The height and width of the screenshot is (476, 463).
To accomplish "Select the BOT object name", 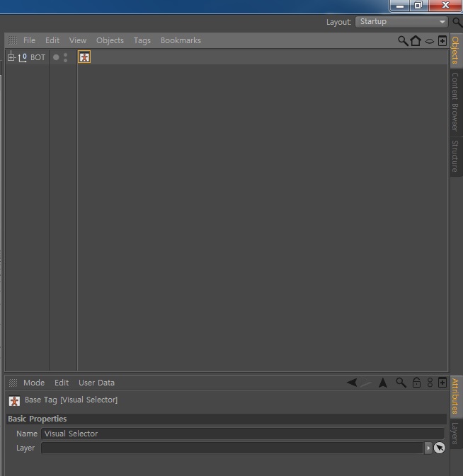I will (x=38, y=57).
